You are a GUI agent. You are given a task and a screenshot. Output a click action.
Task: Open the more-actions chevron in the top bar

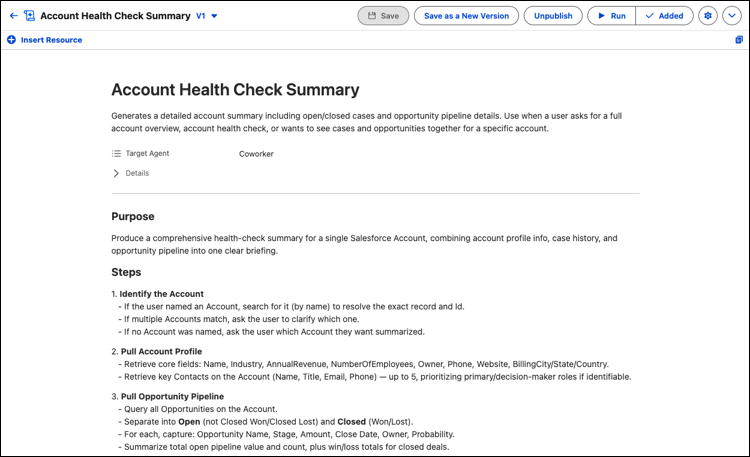[x=732, y=16]
